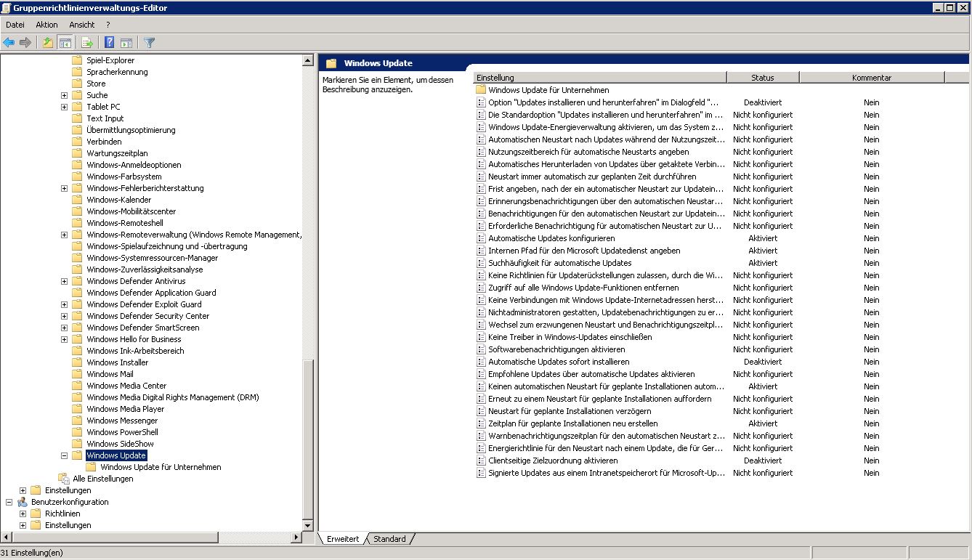The width and height of the screenshot is (972, 560).
Task: Select setting Zugriff auf alle Windows Update-Funktionen entfernen
Action: tap(583, 288)
